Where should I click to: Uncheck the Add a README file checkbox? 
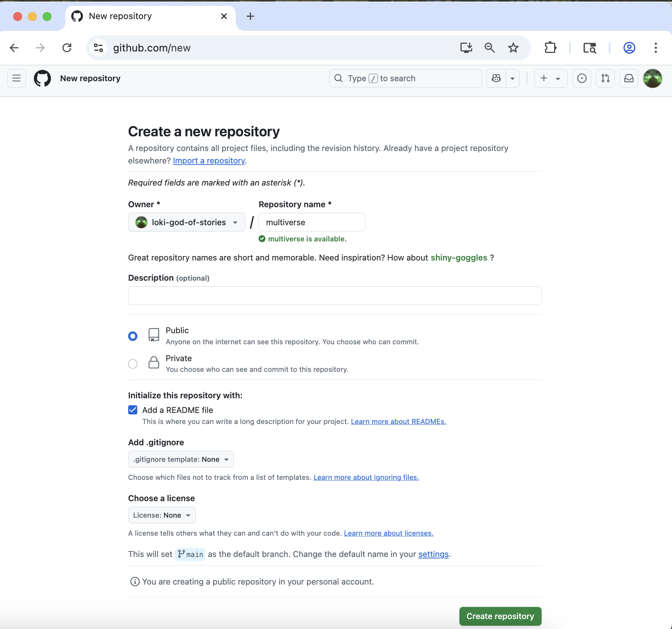pos(133,410)
